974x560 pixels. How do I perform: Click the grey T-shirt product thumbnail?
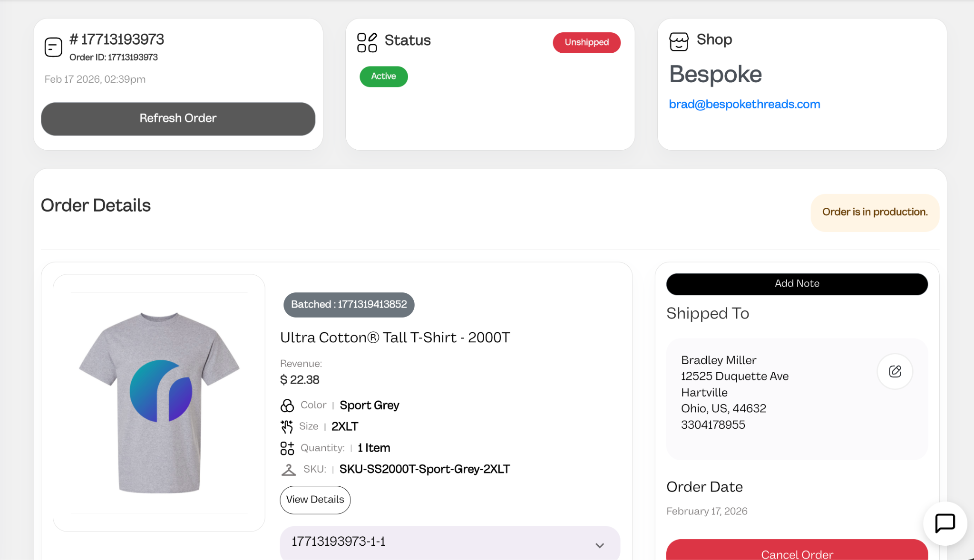click(x=159, y=403)
